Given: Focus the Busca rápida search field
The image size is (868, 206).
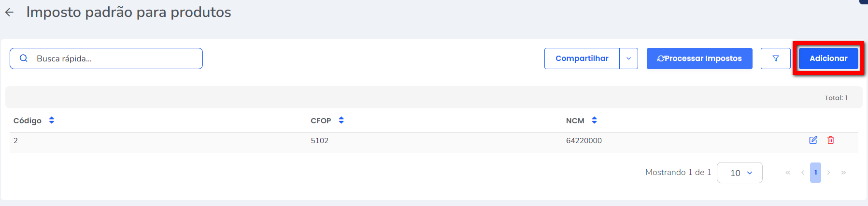Looking at the screenshot, I should tap(116, 59).
